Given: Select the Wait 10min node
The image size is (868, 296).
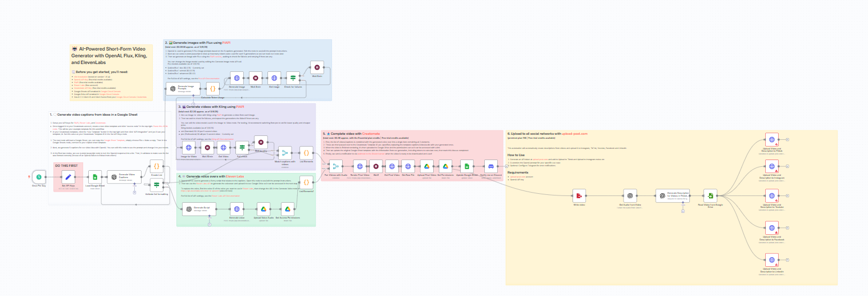Looking at the screenshot, I should tap(207, 148).
